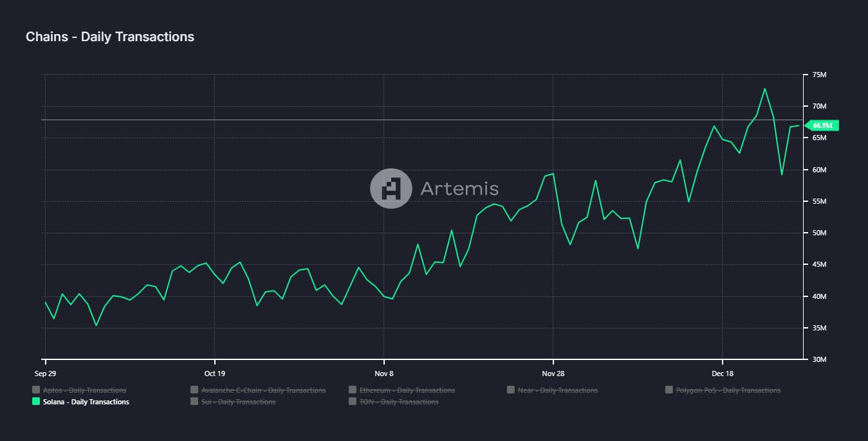The width and height of the screenshot is (868, 441).
Task: Select the Sep 29 x-axis date label
Action: [x=45, y=373]
